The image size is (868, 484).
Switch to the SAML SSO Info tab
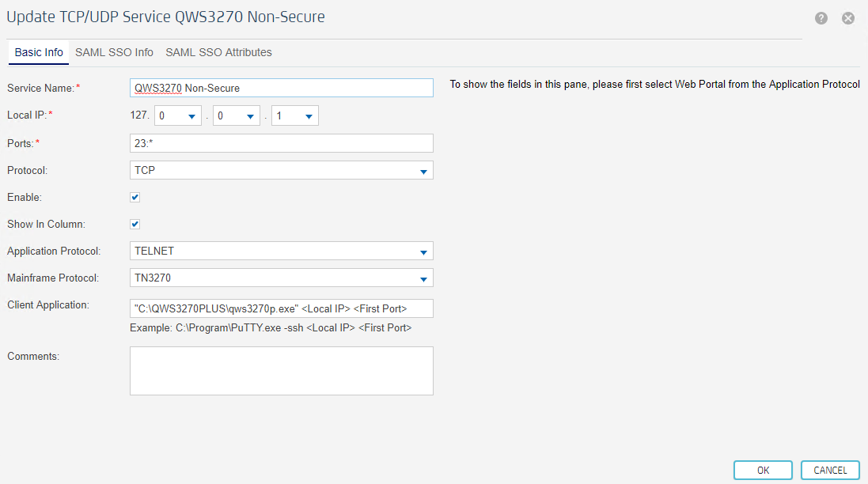click(x=114, y=52)
